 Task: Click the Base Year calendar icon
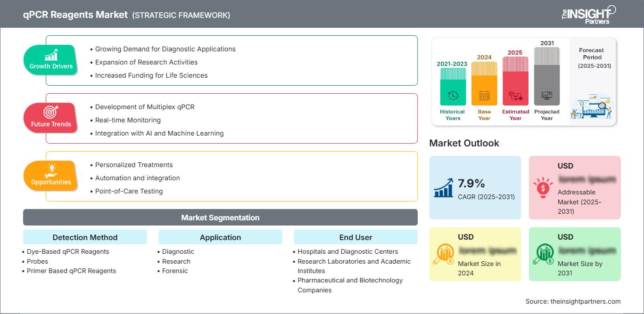click(x=484, y=95)
